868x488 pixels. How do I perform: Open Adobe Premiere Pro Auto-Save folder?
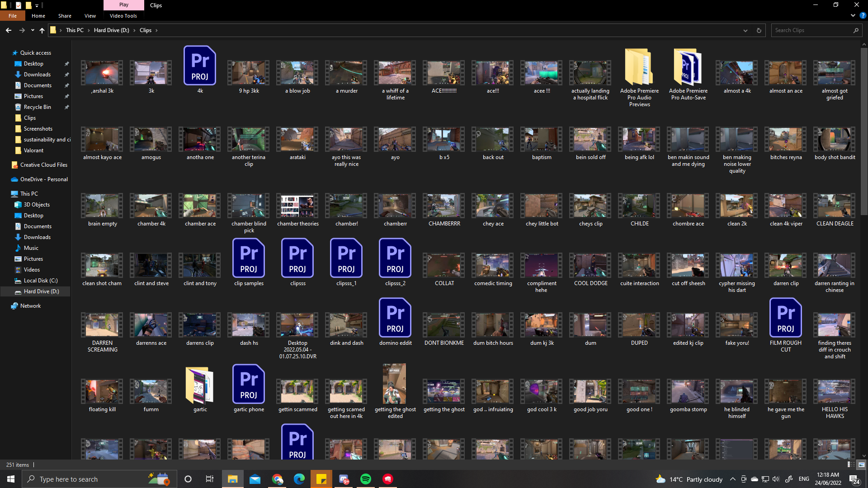[688, 68]
